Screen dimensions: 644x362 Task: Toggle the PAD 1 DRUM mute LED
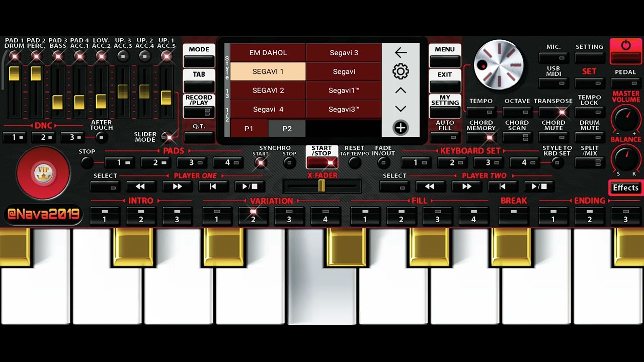[x=14, y=56]
